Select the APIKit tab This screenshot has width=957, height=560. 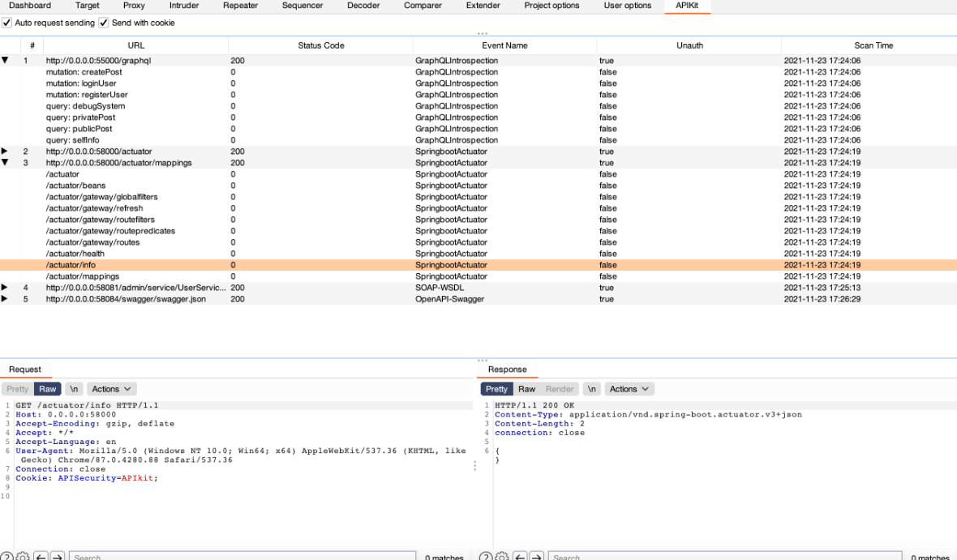(687, 6)
